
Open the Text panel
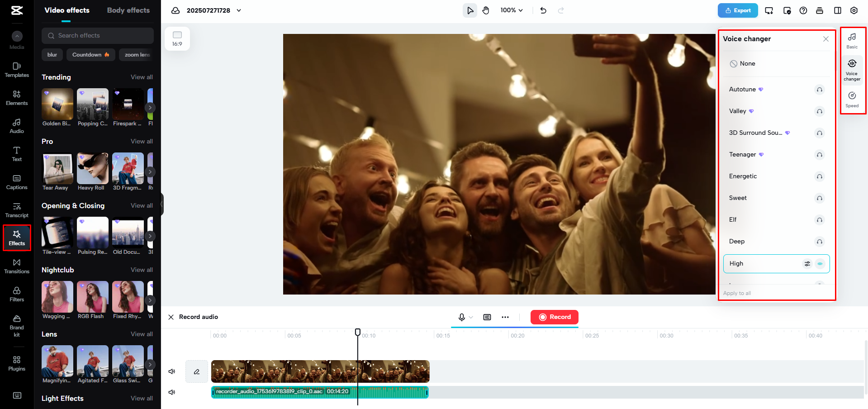click(x=17, y=154)
